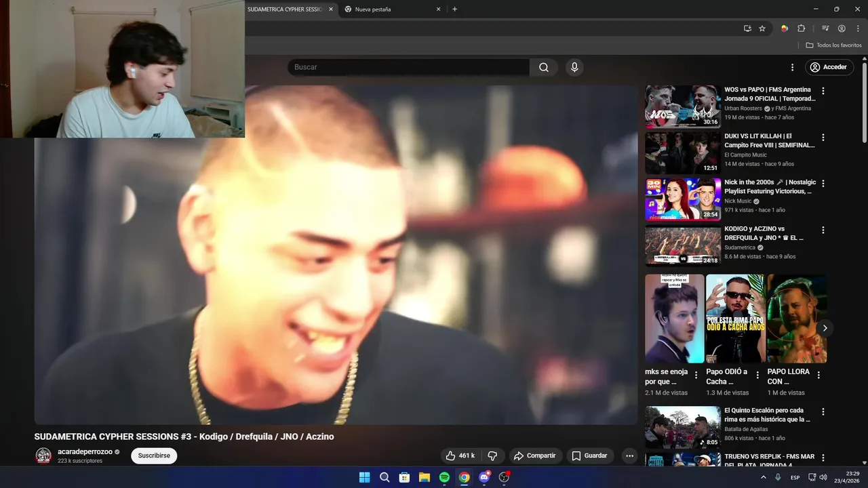The width and height of the screenshot is (868, 488).
Task: Open Chrome profile avatar icon
Action: (x=842, y=28)
